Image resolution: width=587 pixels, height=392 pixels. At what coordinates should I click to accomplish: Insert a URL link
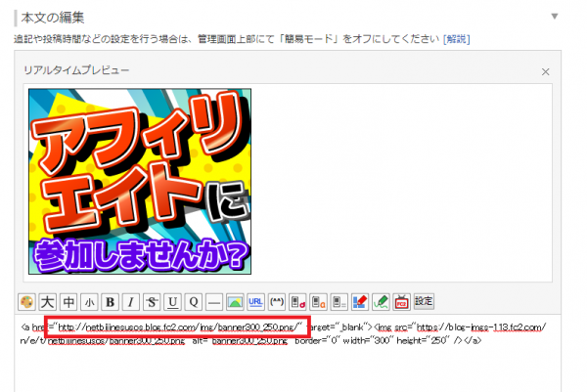click(255, 300)
